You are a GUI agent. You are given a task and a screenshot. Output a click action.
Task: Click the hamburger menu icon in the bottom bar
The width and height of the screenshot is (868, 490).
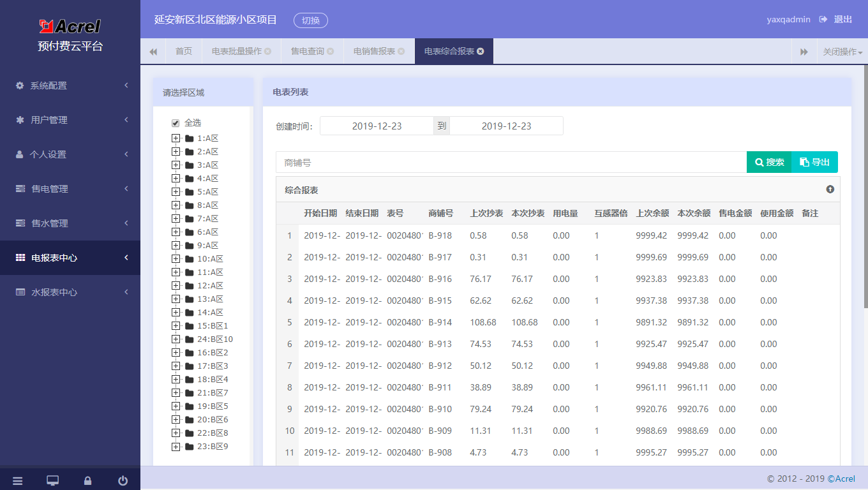coord(18,480)
